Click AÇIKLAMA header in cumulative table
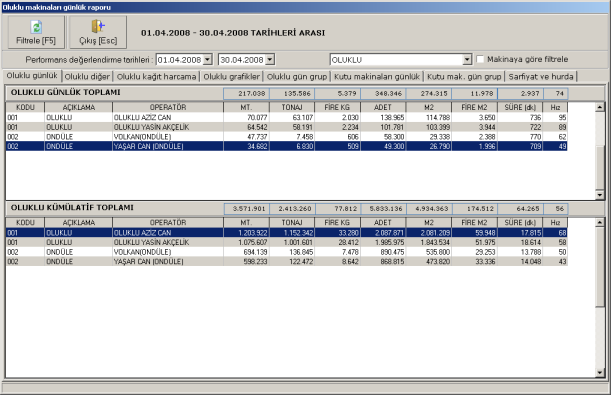Image resolution: width=611 pixels, height=395 pixels. [78, 222]
